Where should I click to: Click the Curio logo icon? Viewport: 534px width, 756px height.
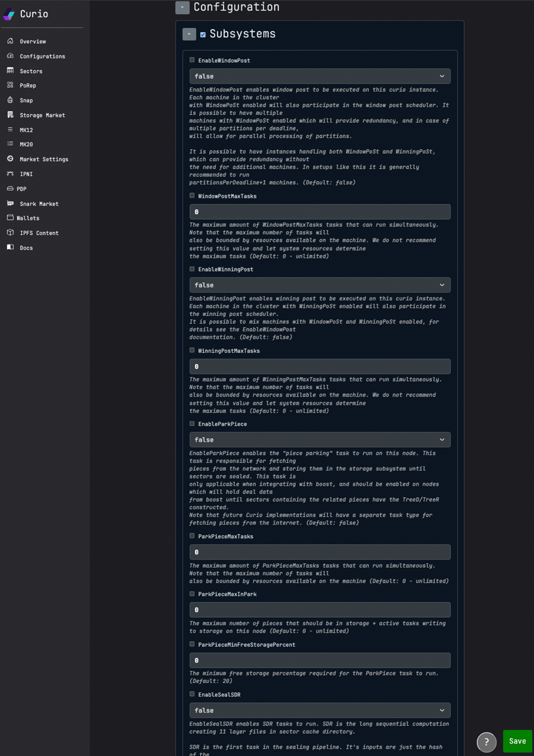tap(9, 14)
